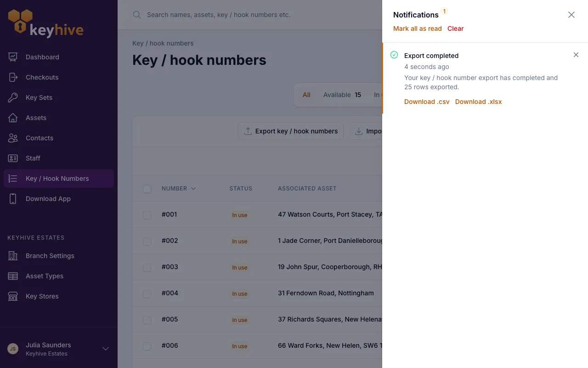Click Mark all as read
Screen dimensions: 588x368
point(418,29)
